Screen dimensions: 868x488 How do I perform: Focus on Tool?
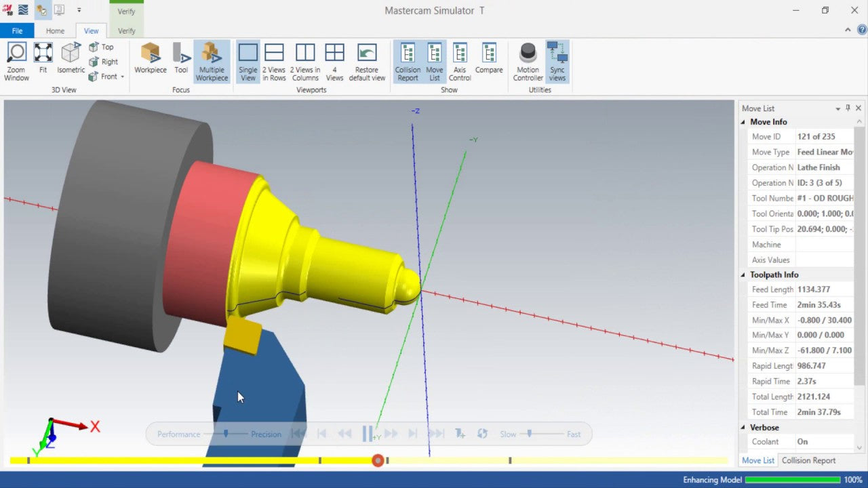[x=181, y=58]
